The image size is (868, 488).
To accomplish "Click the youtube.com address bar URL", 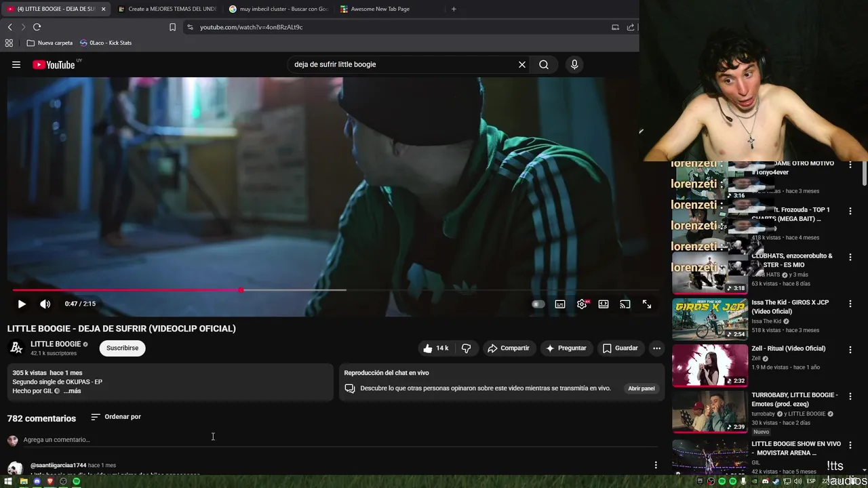I will [251, 27].
